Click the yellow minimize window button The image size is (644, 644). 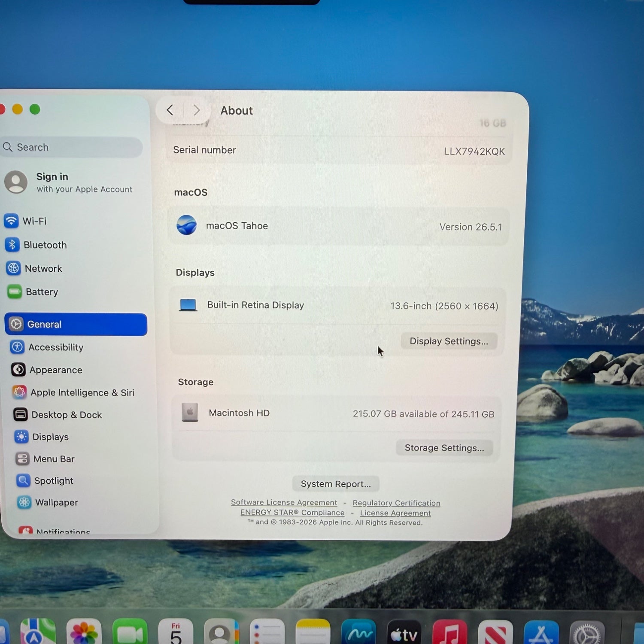tap(18, 109)
